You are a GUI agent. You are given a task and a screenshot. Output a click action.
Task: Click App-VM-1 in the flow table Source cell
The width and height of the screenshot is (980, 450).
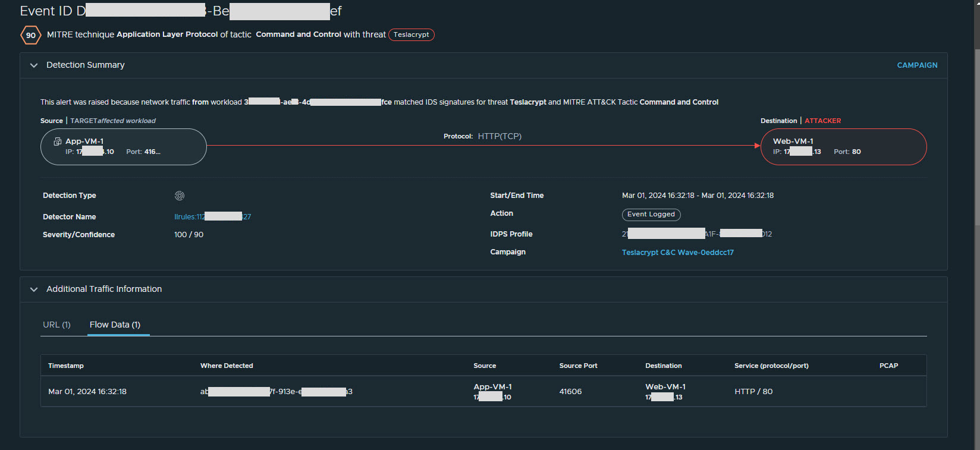(x=492, y=387)
